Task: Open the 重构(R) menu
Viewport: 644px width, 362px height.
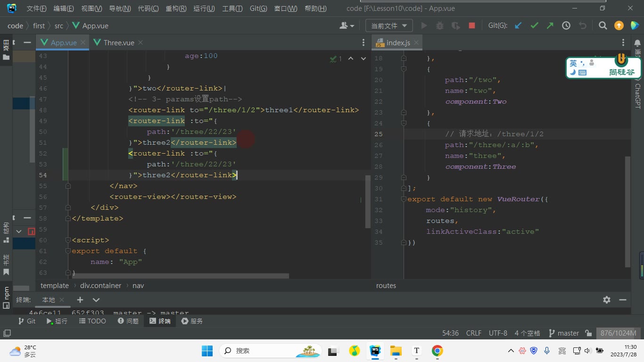Action: (176, 8)
